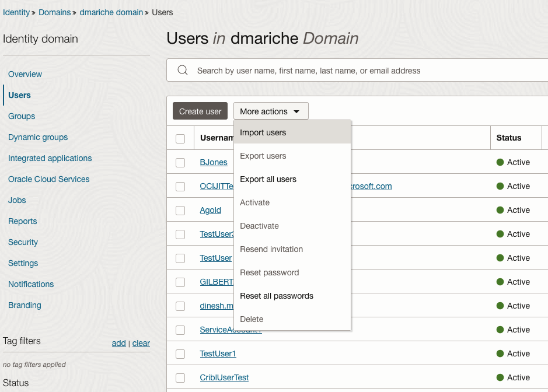The image size is (548, 392).
Task: Choose Export all users from the menu
Action: 268,179
